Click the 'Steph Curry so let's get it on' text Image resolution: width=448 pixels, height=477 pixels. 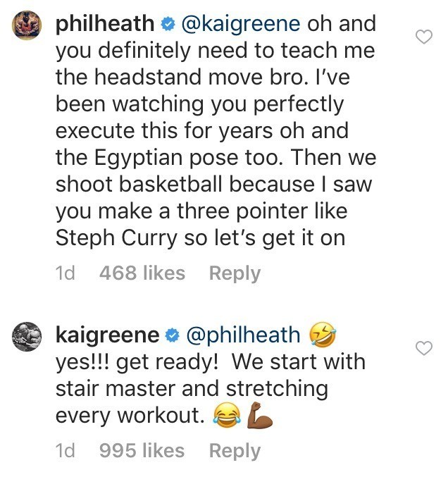[x=200, y=237]
